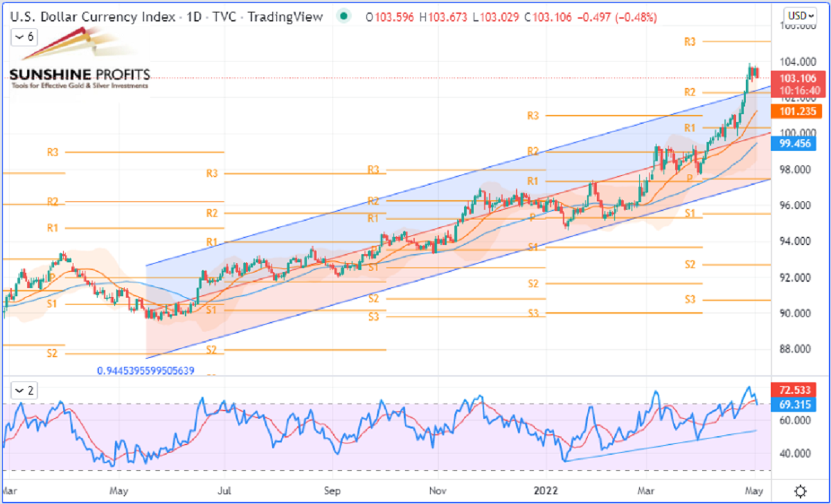This screenshot has height=504, width=831.
Task: Click the 0.9445395599505639 channel value label
Action: pyautogui.click(x=145, y=370)
